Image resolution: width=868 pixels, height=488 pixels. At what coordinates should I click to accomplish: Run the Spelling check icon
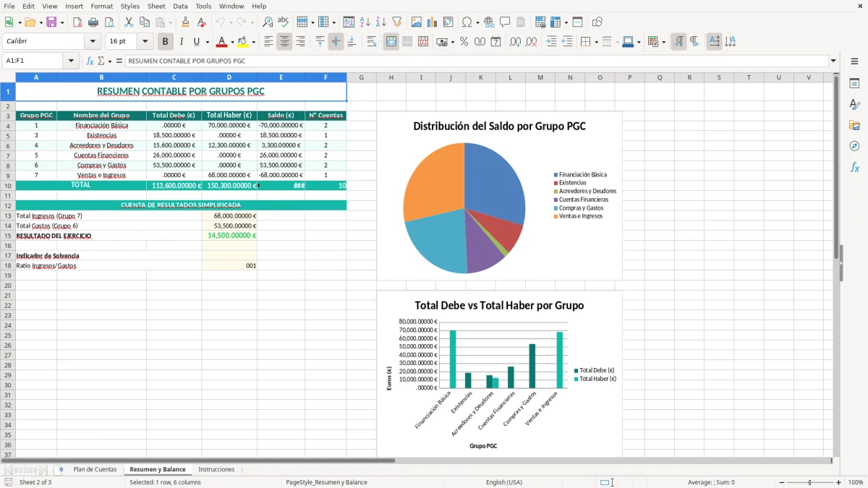coord(284,22)
